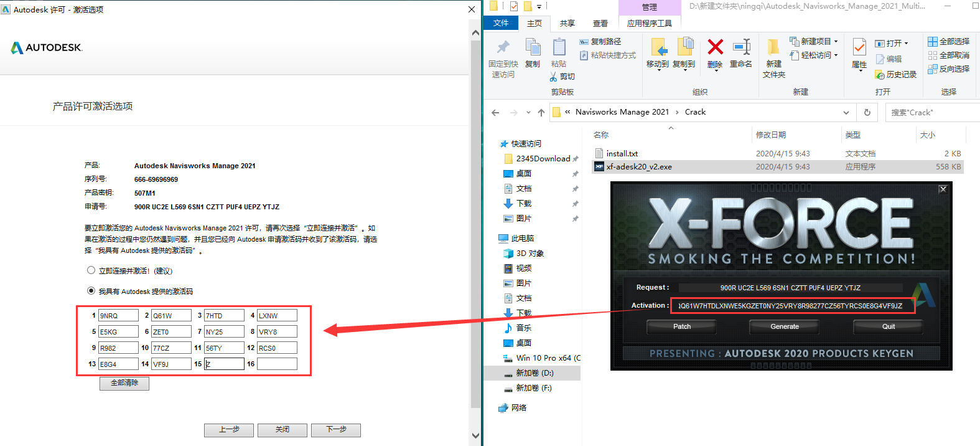Click the 重命名 icon in the ribbon
The image size is (980, 446).
point(741,47)
